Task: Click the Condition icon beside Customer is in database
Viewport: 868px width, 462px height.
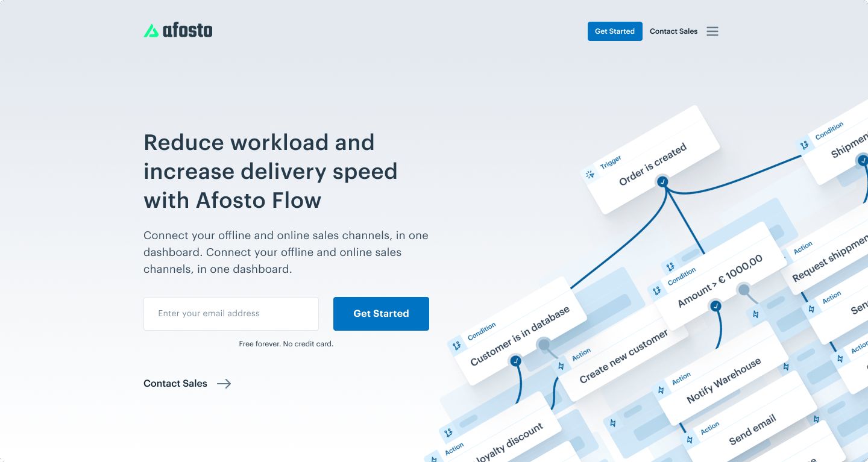Action: click(x=456, y=346)
